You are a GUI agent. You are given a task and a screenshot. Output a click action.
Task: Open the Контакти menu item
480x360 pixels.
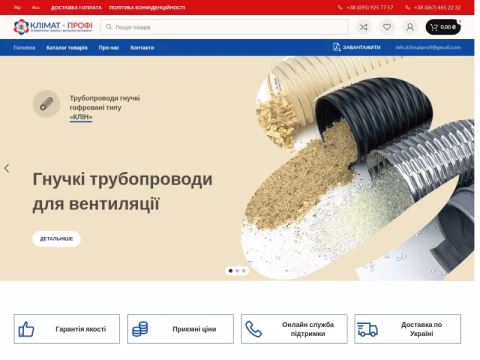(x=142, y=48)
